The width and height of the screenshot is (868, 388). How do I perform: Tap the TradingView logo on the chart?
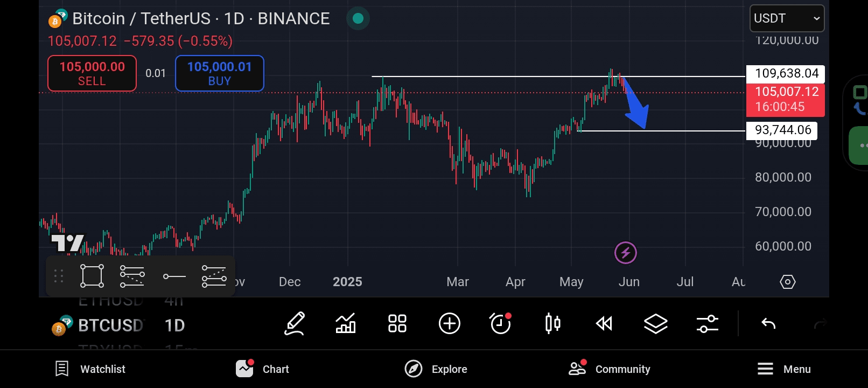68,243
